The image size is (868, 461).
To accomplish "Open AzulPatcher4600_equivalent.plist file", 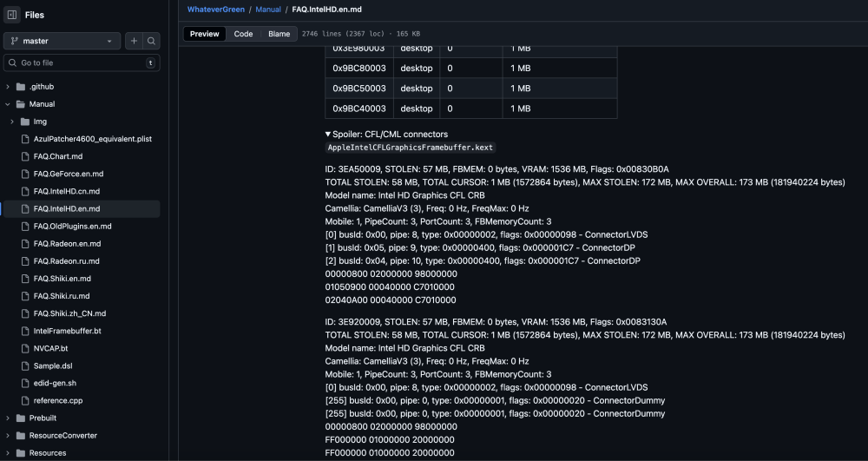I will pyautogui.click(x=93, y=139).
